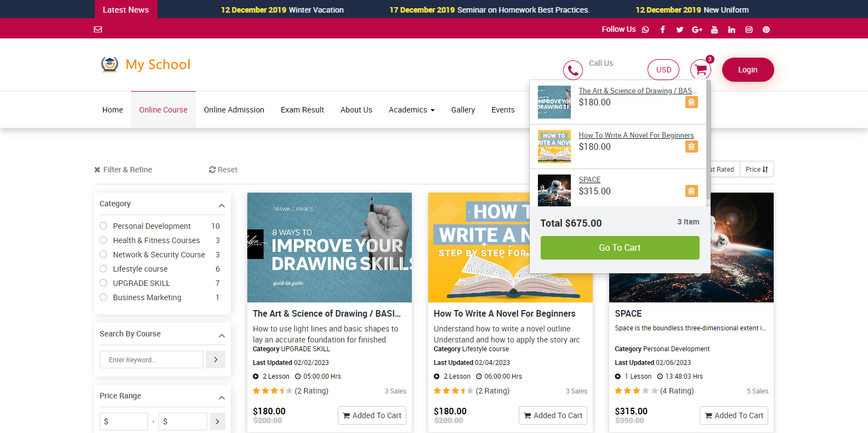Image resolution: width=868 pixels, height=433 pixels.
Task: Visit the Instagram social link
Action: point(748,30)
